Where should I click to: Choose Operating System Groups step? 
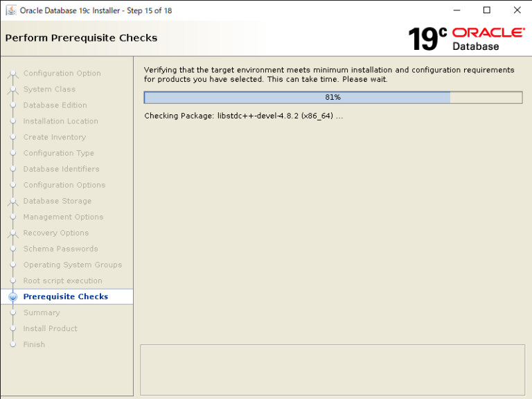click(72, 265)
